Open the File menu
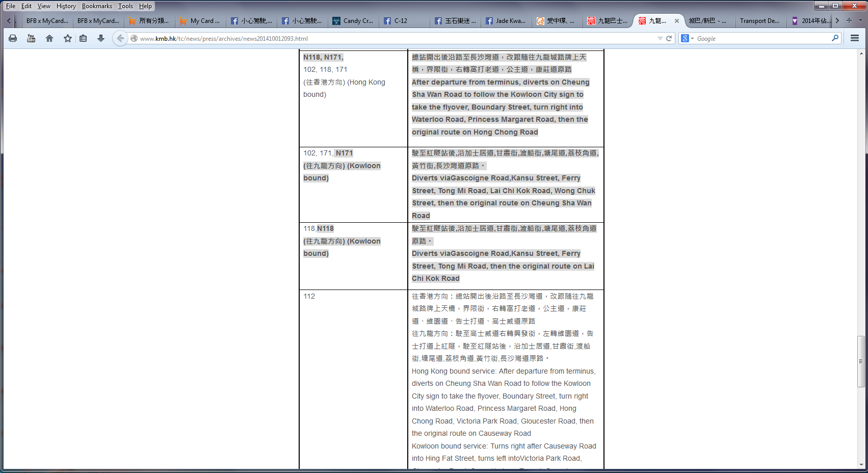The width and height of the screenshot is (868, 473). coord(11,6)
